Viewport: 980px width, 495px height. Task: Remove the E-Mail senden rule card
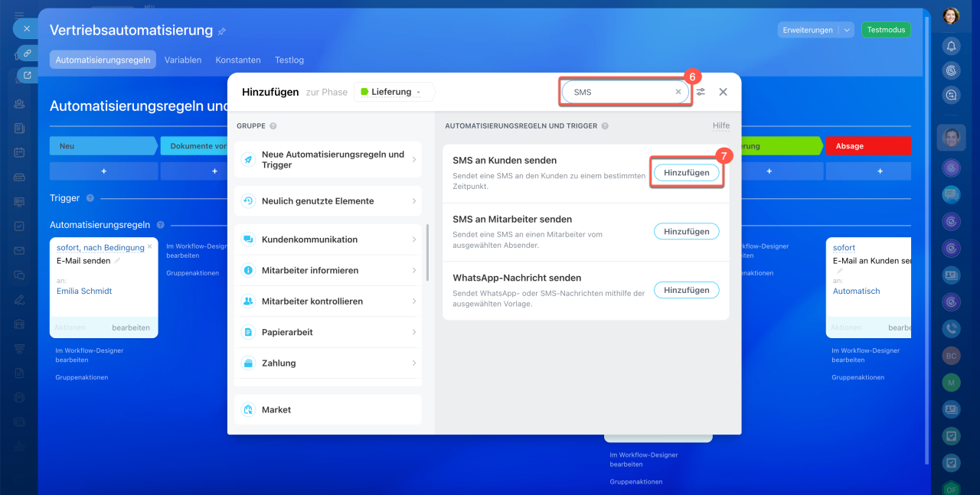tap(149, 246)
